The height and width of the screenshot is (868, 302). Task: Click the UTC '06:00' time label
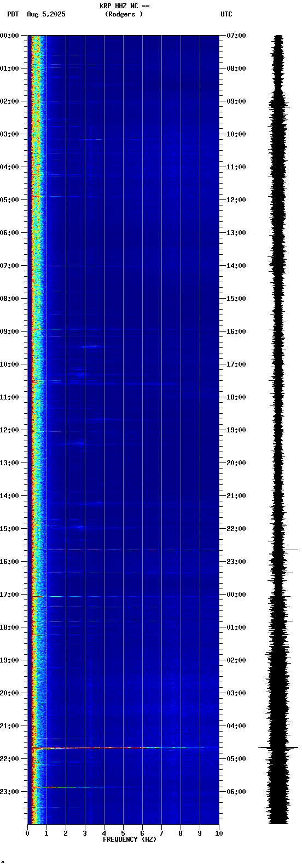[x=236, y=792]
